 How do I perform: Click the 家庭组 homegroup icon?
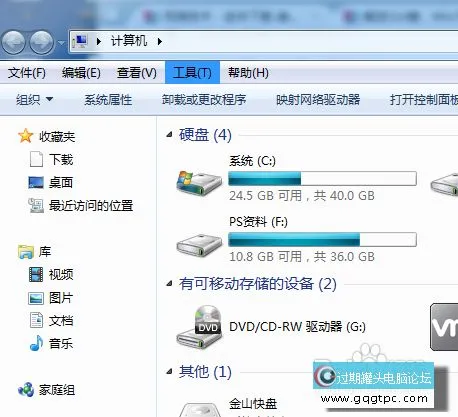pos(26,389)
